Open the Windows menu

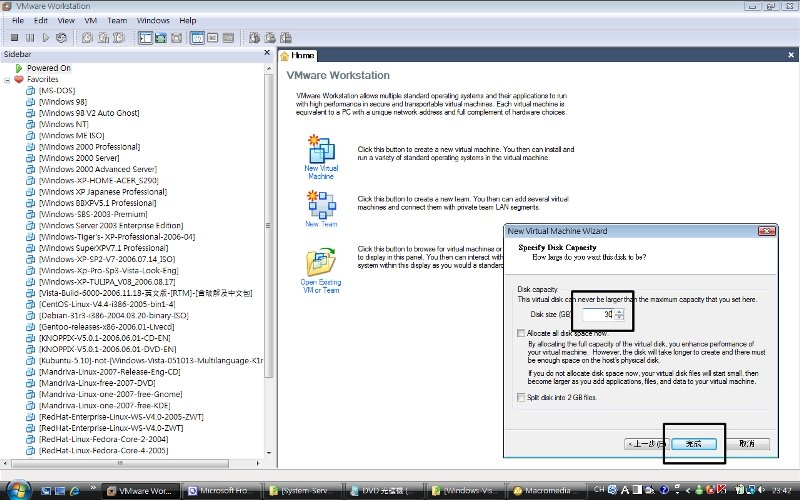pyautogui.click(x=153, y=20)
